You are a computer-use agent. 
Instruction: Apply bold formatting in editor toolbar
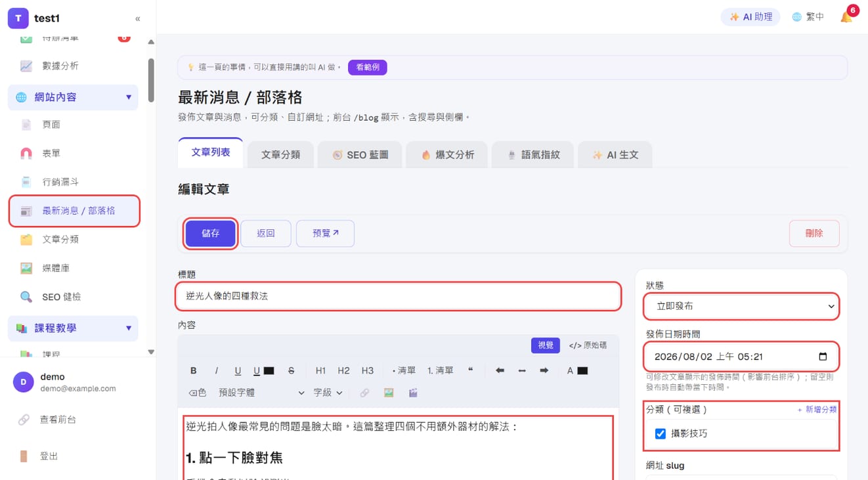click(x=194, y=370)
